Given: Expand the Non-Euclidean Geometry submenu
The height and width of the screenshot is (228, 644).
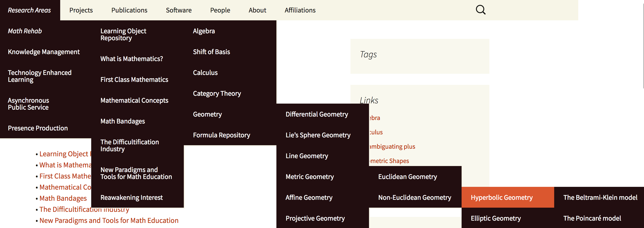Looking at the screenshot, I should click(x=415, y=197).
